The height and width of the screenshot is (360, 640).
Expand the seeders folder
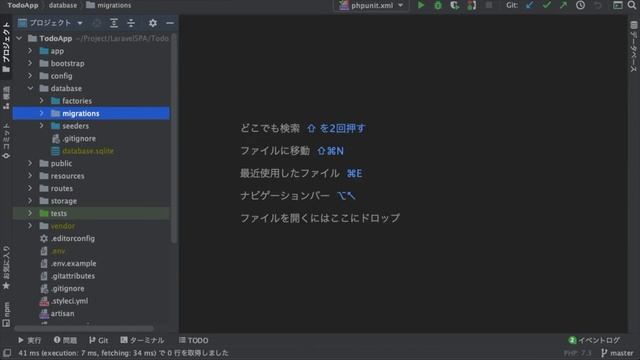pos(42,126)
